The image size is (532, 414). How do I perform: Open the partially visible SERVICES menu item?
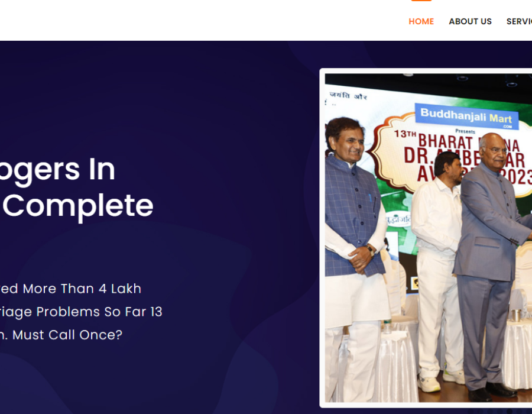519,21
